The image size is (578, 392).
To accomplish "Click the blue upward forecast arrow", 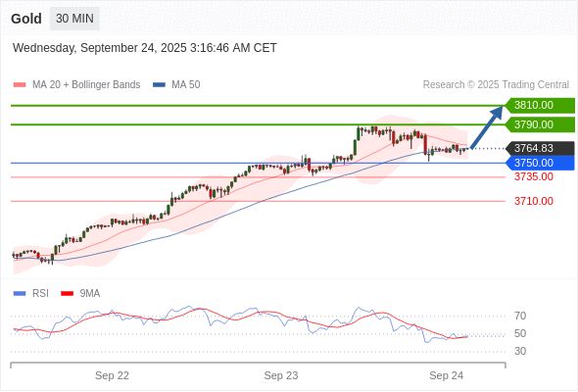I will (x=487, y=127).
